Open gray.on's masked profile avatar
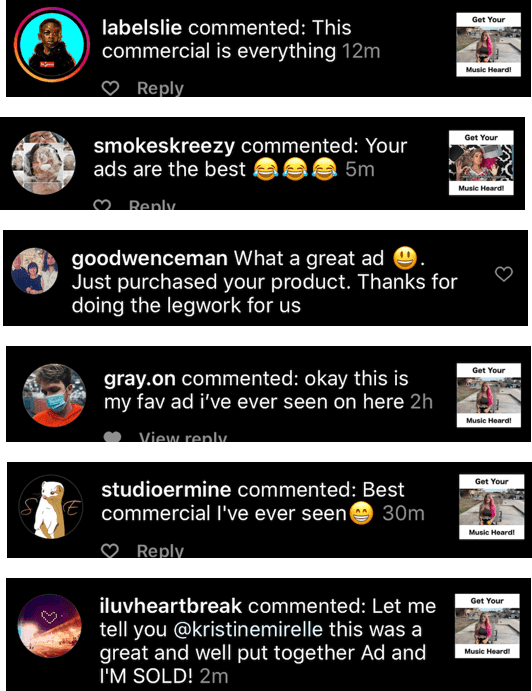This screenshot has width=532, height=691. point(54,395)
